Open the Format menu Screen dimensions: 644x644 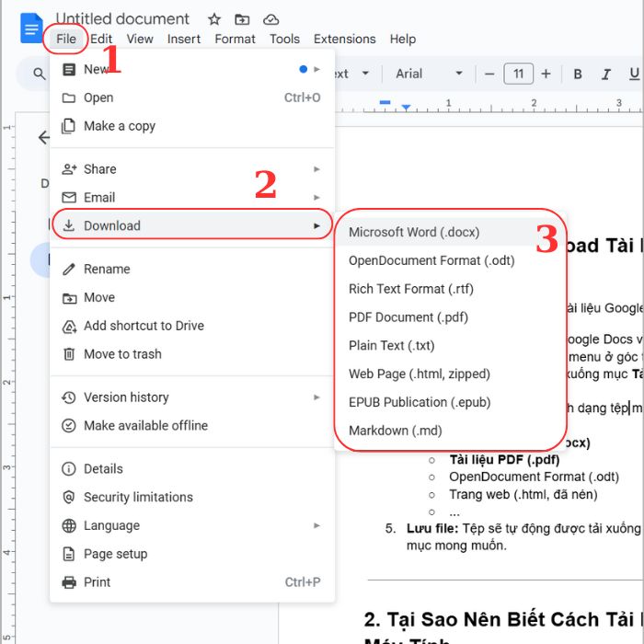pyautogui.click(x=235, y=39)
